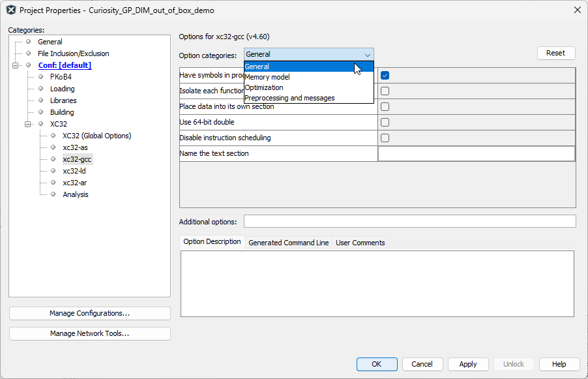This screenshot has width=588, height=379.
Task: Enable Isolate each function checkbox
Action: 385,91
